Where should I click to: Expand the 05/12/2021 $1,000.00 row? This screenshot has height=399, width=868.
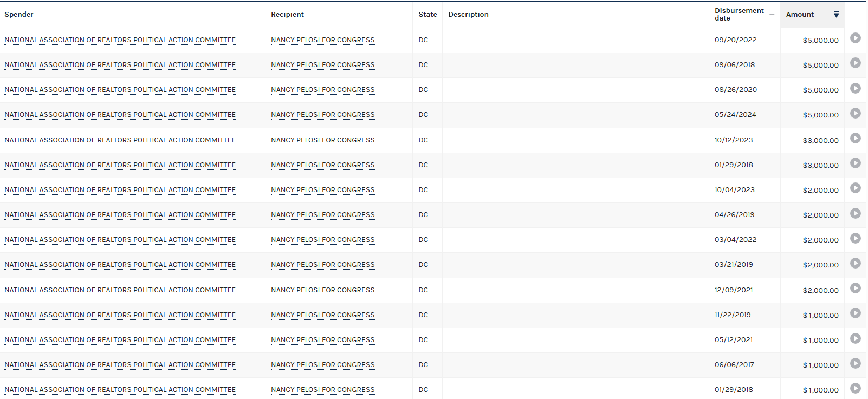pyautogui.click(x=855, y=338)
